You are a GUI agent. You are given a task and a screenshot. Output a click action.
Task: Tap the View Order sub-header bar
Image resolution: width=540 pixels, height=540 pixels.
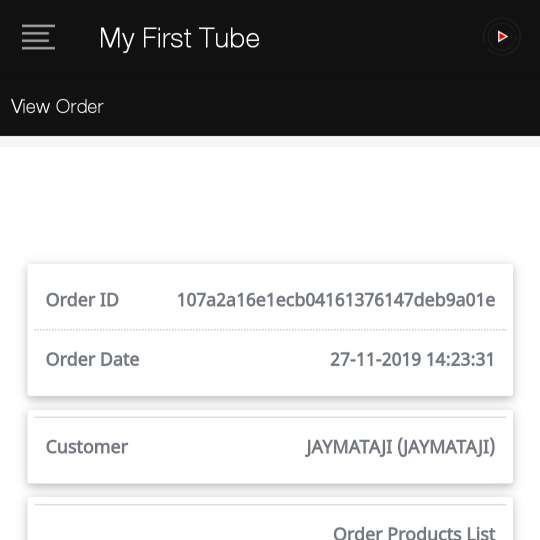(x=270, y=106)
